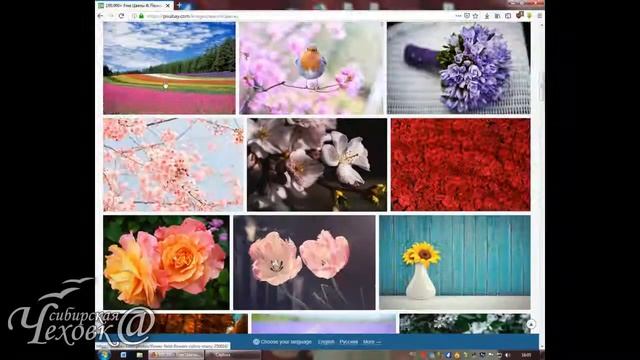Click the Choose your language globe icon

tap(256, 342)
